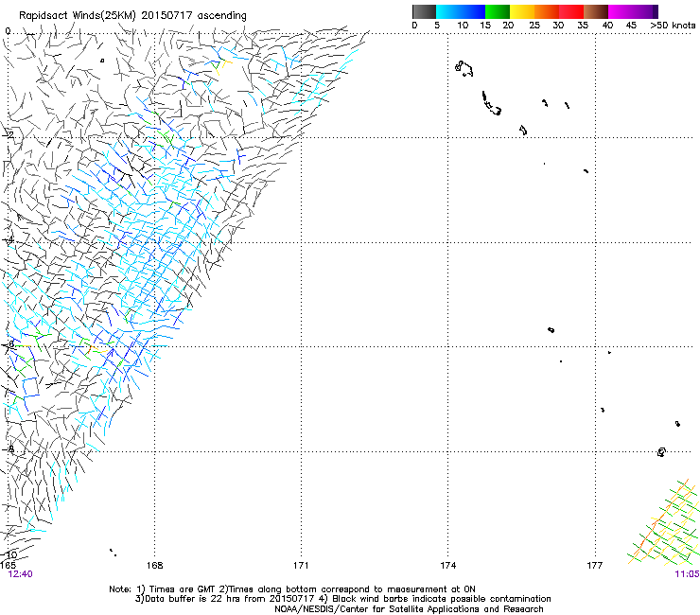Viewport: 700px width, 615px height.
Task: Click the "NOAA/NESDIS/Center for Satellite Applications" credit line
Action: pyautogui.click(x=409, y=609)
